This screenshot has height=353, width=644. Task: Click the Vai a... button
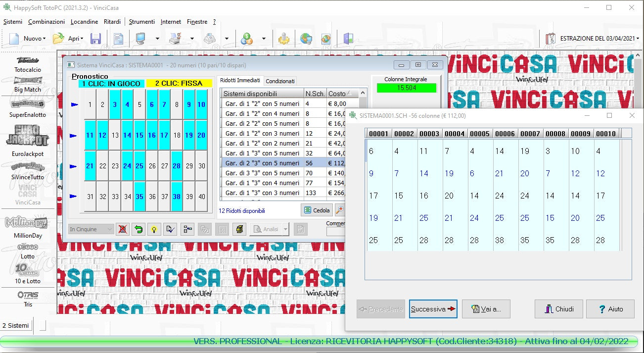click(486, 309)
